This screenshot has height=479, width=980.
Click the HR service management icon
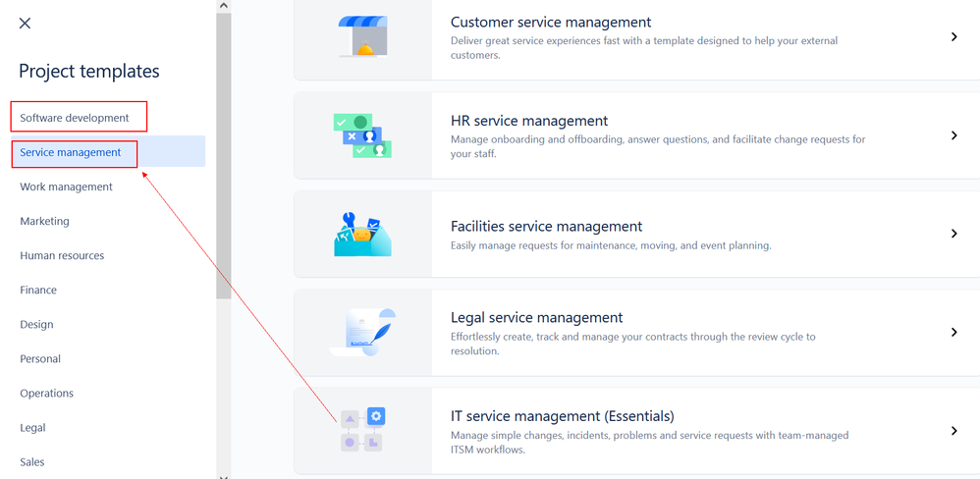[x=362, y=135]
